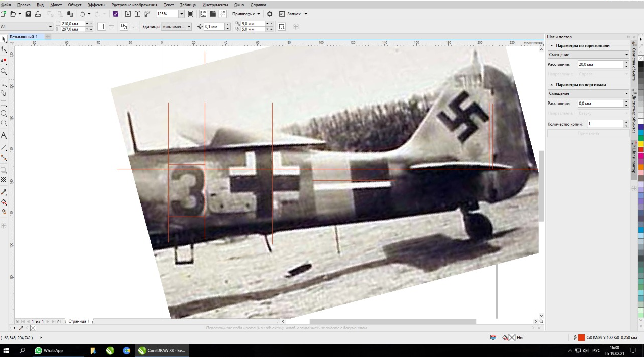Switch page to portrait orientation

click(x=102, y=27)
